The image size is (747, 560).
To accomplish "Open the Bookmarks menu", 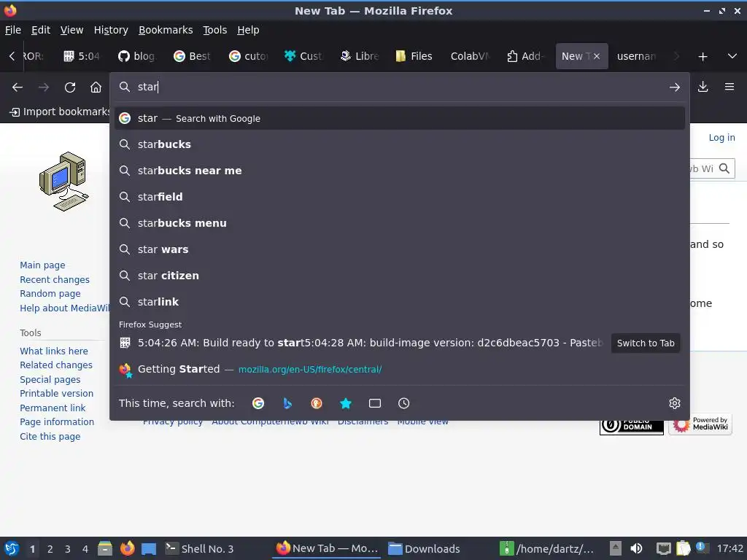I will (166, 30).
